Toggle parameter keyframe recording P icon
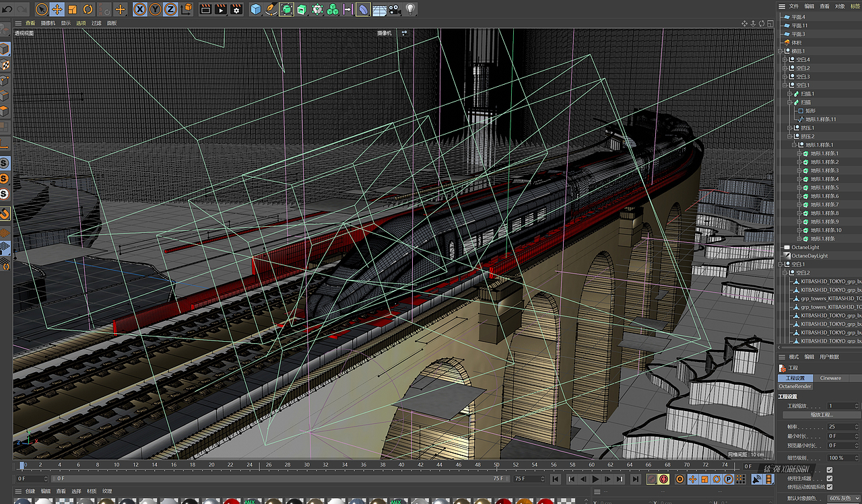The image size is (862, 504). pos(729,479)
